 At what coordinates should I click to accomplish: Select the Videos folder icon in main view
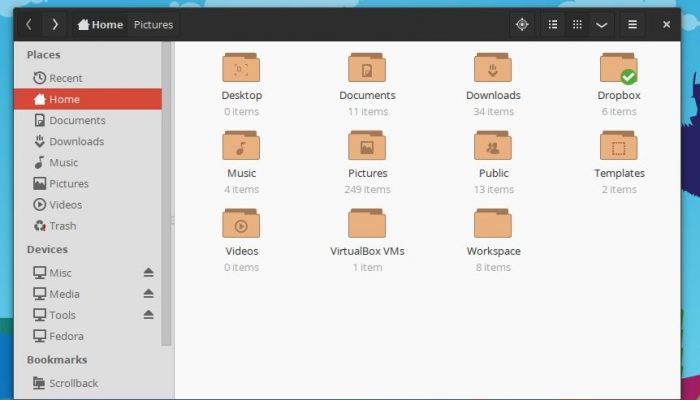pos(241,223)
